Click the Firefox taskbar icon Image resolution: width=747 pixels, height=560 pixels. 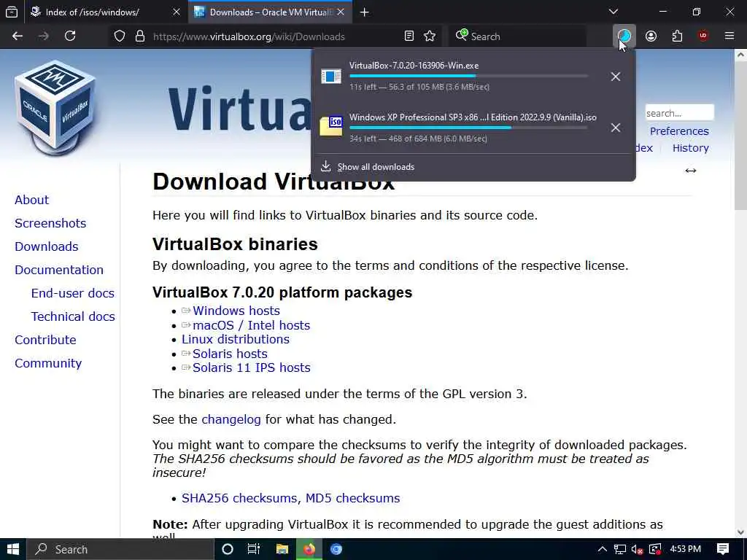tap(309, 549)
